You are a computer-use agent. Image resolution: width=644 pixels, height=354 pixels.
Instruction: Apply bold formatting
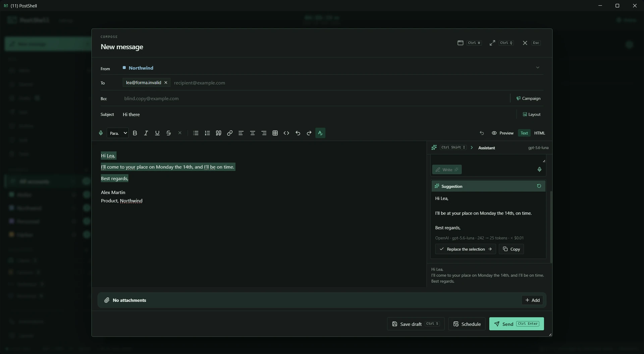point(135,133)
